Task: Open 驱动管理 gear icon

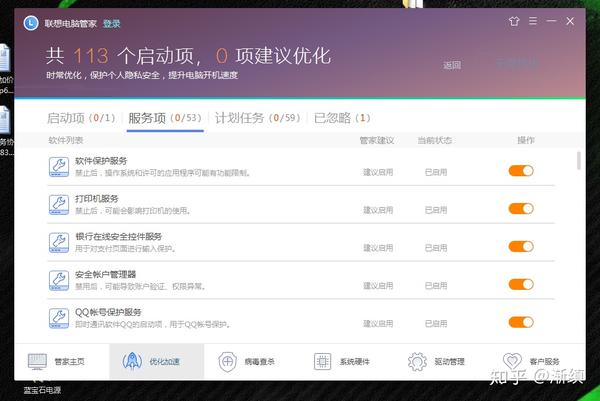Action: 417,362
